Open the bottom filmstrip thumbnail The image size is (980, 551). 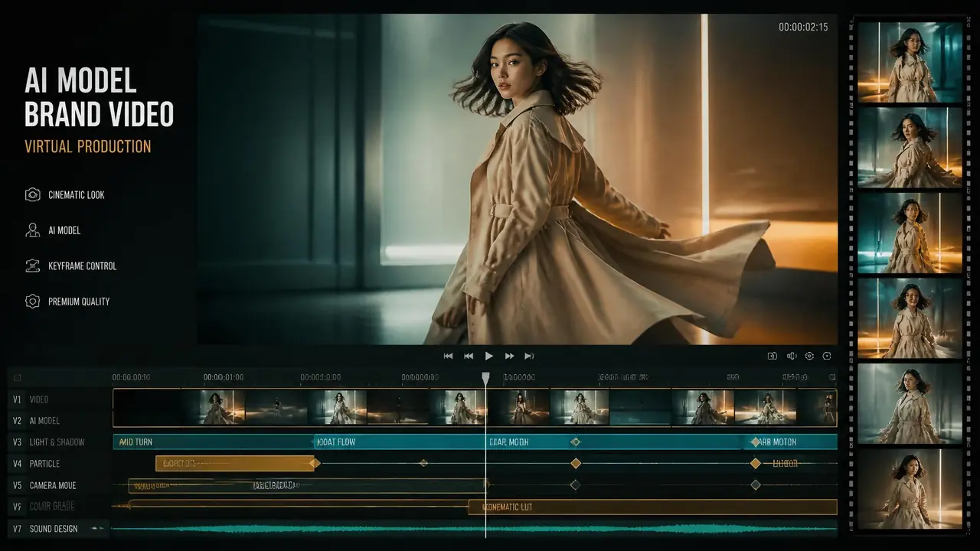(x=910, y=489)
